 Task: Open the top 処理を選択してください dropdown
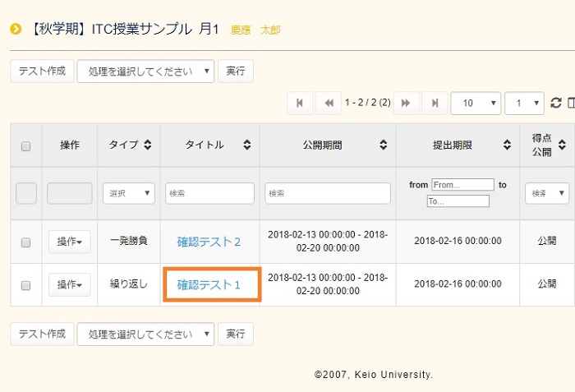click(x=145, y=71)
